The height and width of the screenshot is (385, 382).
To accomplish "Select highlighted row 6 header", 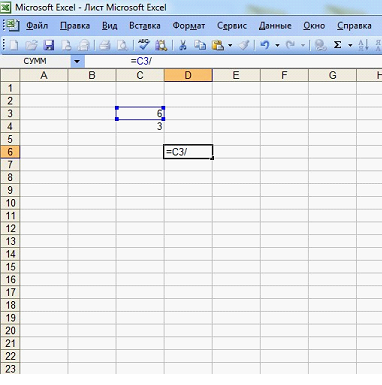I will click(10, 152).
